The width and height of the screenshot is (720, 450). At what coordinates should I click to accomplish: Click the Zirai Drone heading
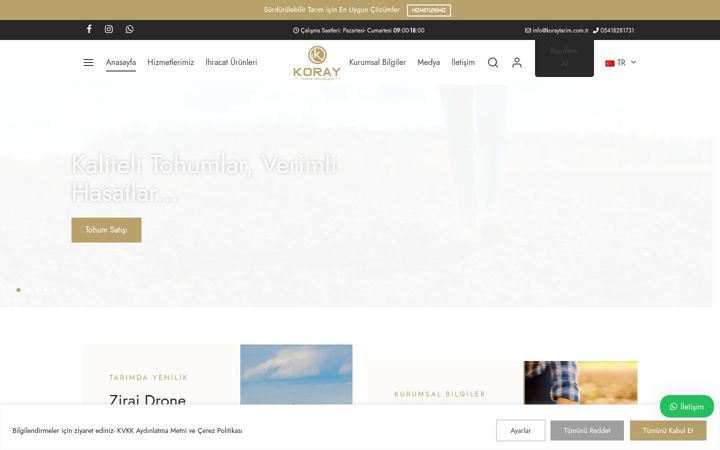tap(147, 399)
